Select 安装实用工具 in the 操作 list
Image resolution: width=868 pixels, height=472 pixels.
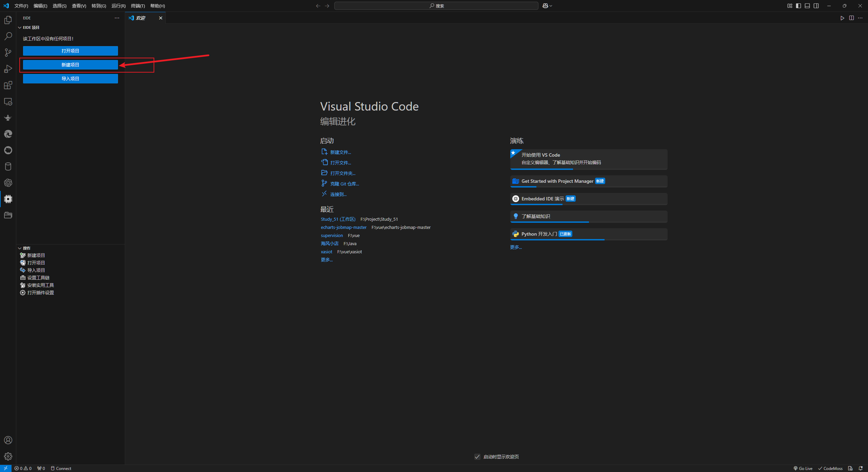[40, 285]
